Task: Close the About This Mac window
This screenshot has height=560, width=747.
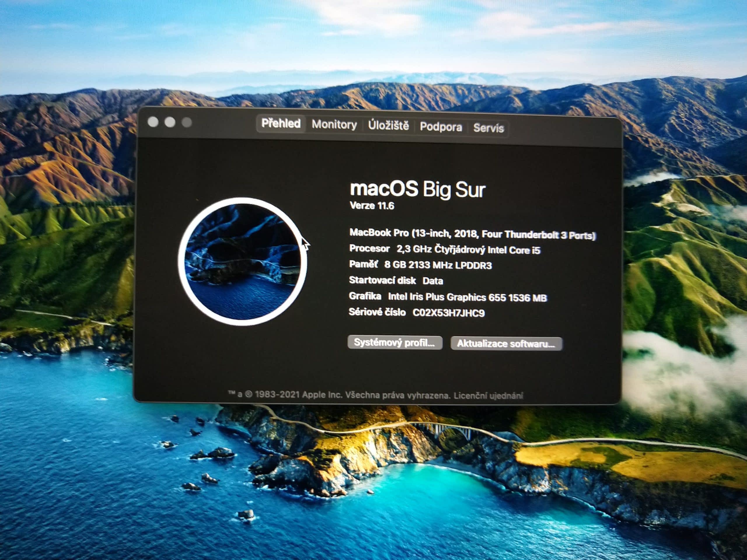Action: [153, 122]
